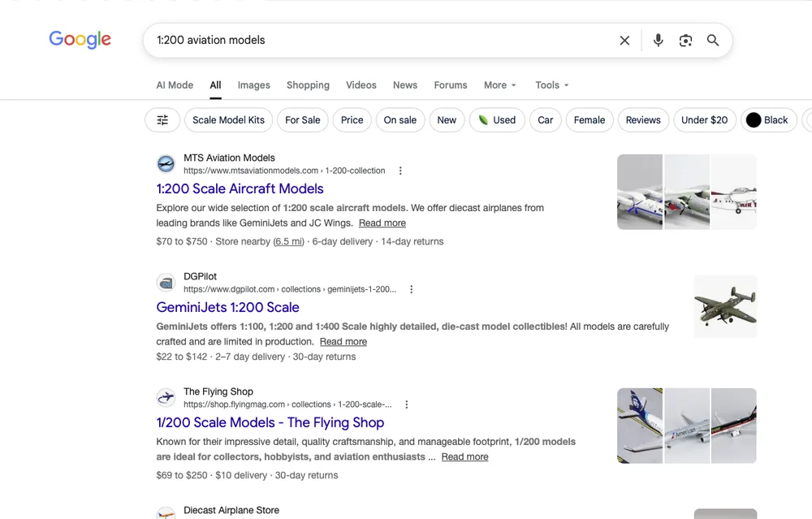Apply New filter chip

tap(447, 120)
